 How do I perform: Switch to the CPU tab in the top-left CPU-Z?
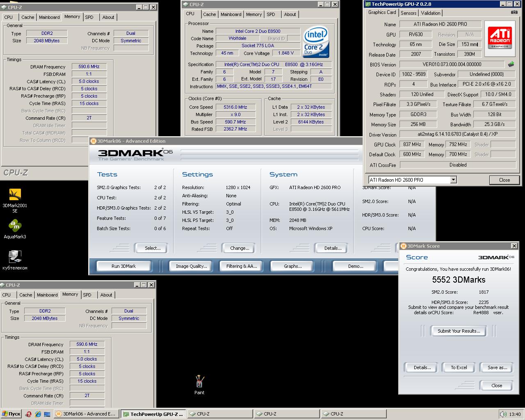(x=9, y=17)
